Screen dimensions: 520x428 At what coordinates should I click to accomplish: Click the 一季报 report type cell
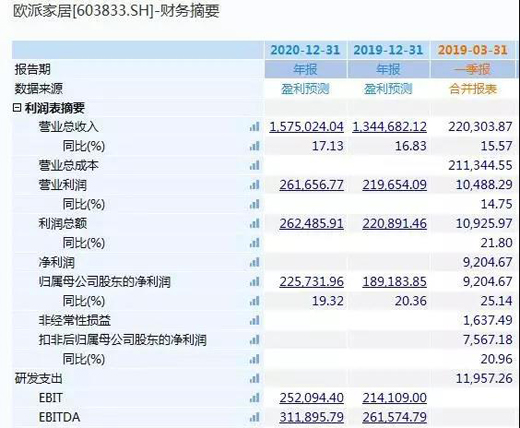[x=473, y=69]
